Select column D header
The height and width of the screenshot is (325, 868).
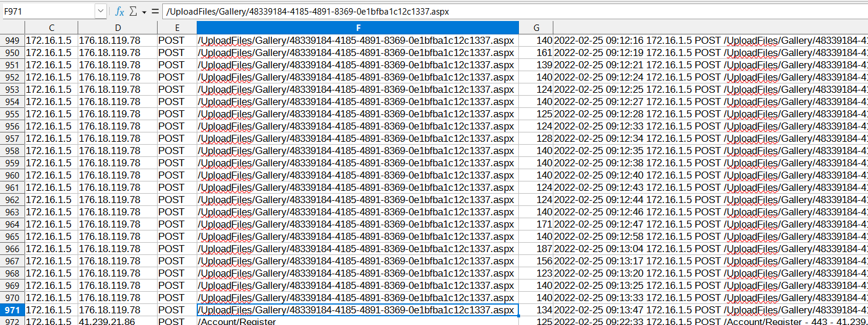click(117, 28)
